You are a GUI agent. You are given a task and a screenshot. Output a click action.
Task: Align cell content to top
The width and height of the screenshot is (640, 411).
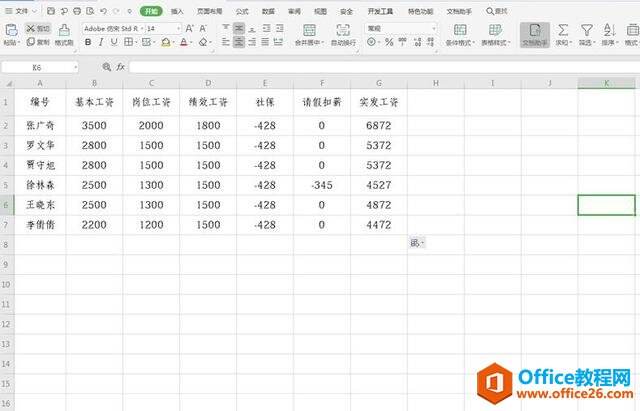click(226, 28)
